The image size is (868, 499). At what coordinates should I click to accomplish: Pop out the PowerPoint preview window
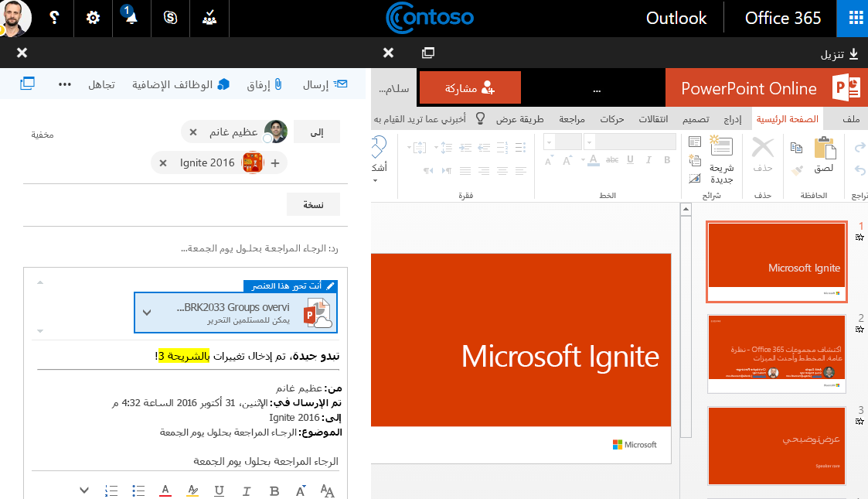click(428, 53)
